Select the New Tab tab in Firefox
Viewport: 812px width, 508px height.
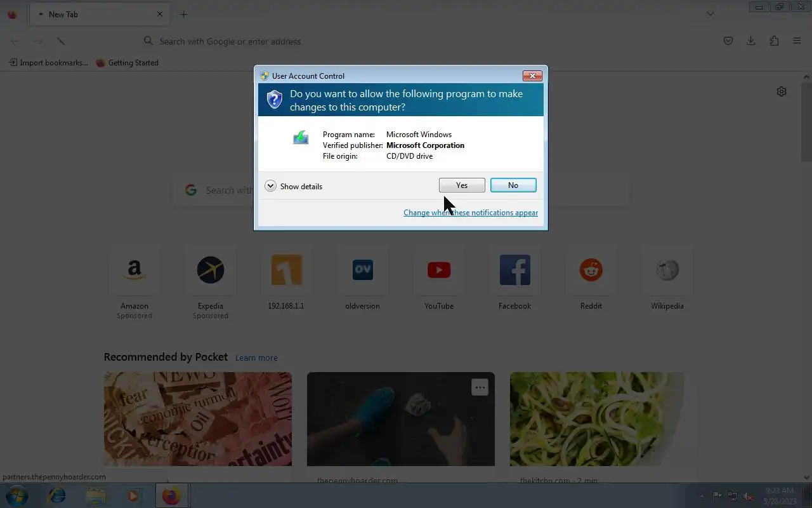(x=98, y=14)
